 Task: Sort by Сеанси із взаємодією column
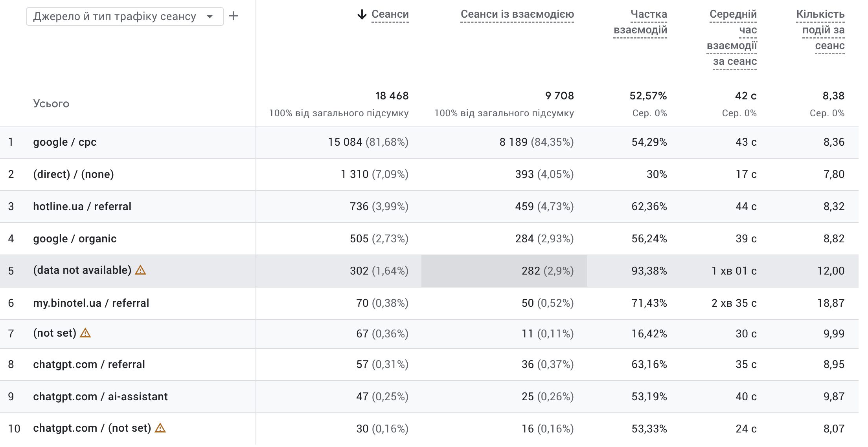[x=517, y=15]
